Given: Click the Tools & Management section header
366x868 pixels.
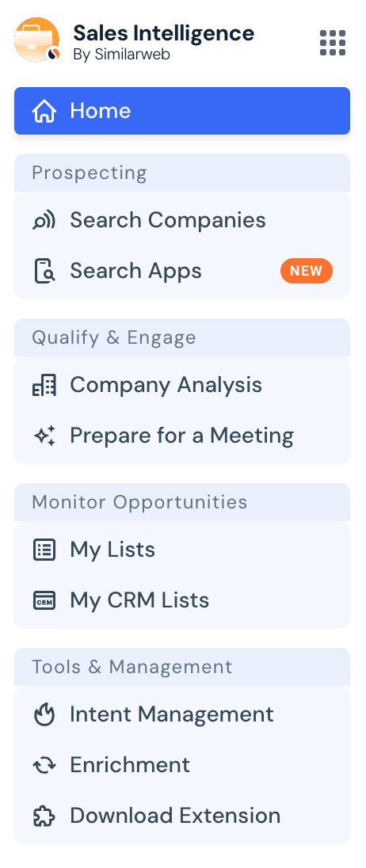Looking at the screenshot, I should [x=182, y=667].
